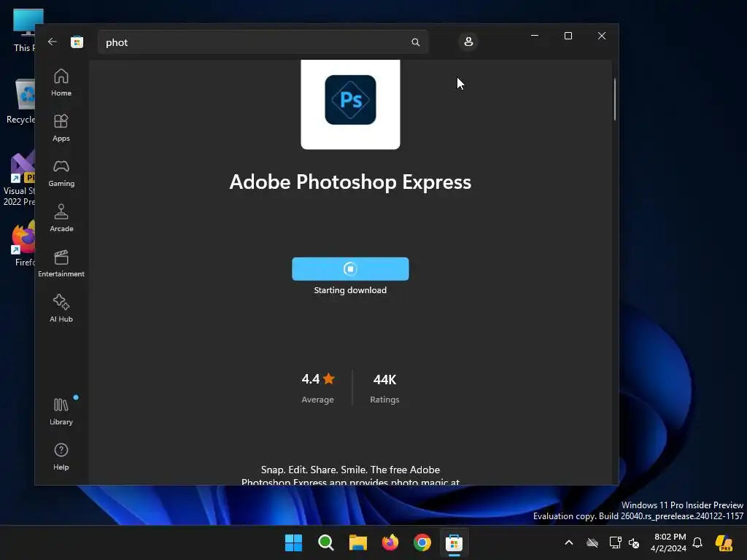This screenshot has width=747, height=560.
Task: Minimize the Microsoft Store window
Action: coord(535,36)
